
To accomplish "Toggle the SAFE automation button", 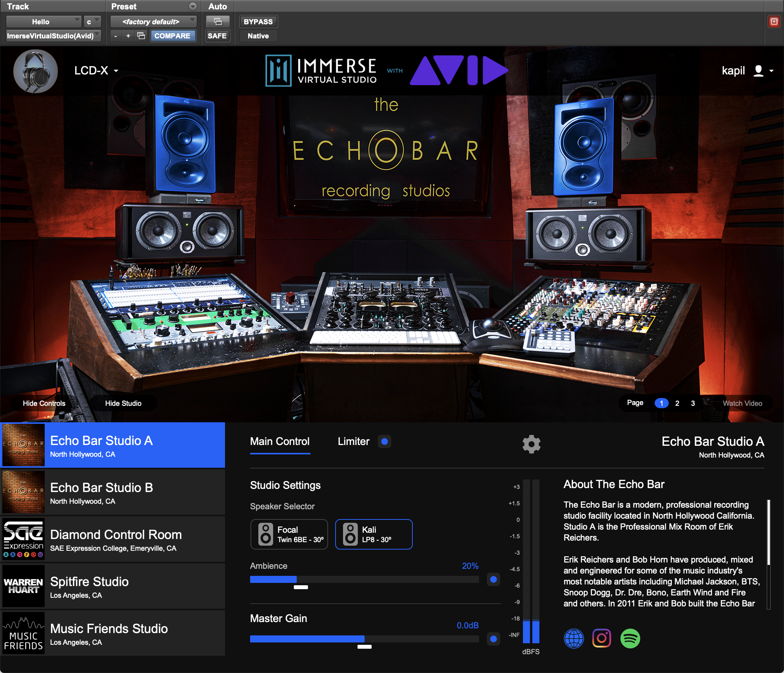I will (217, 36).
